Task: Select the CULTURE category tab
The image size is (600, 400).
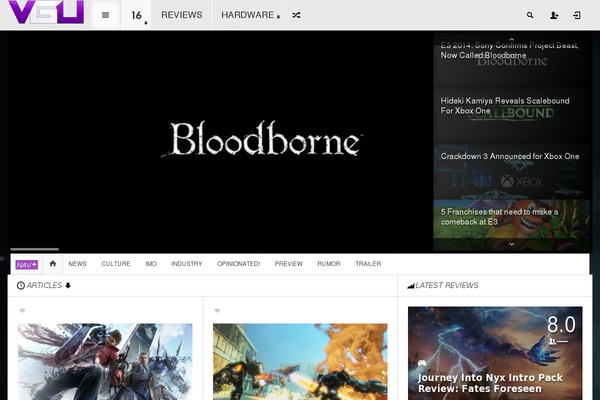Action: [116, 264]
